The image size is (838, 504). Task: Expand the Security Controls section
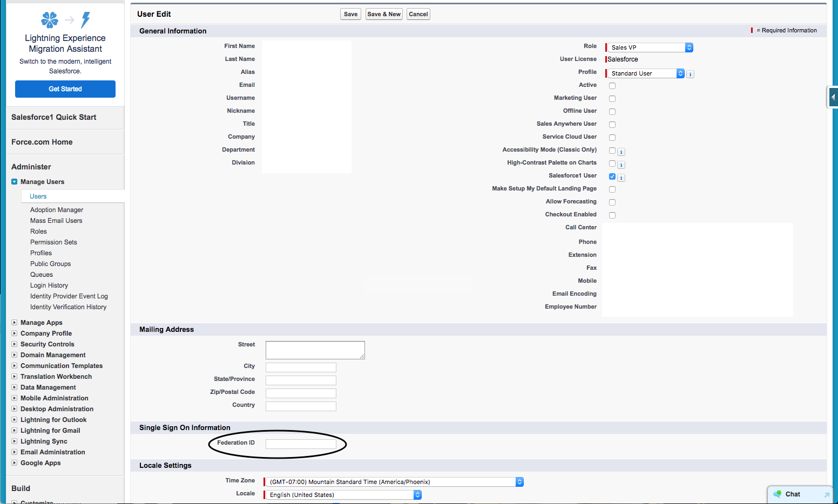click(15, 344)
